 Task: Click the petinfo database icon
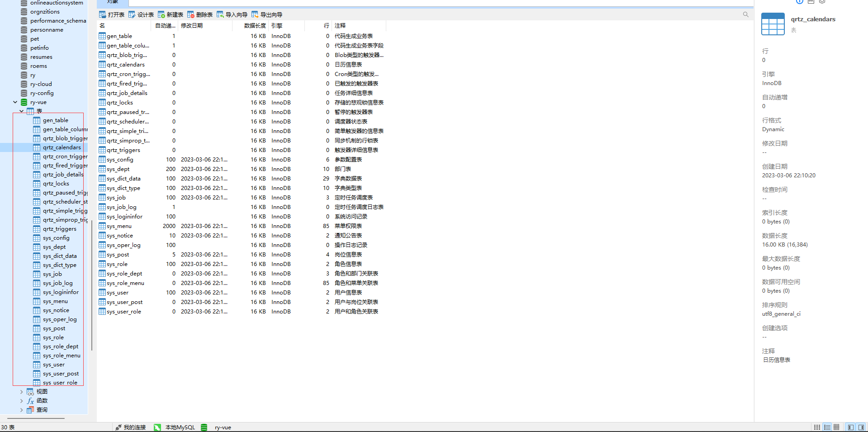point(24,48)
